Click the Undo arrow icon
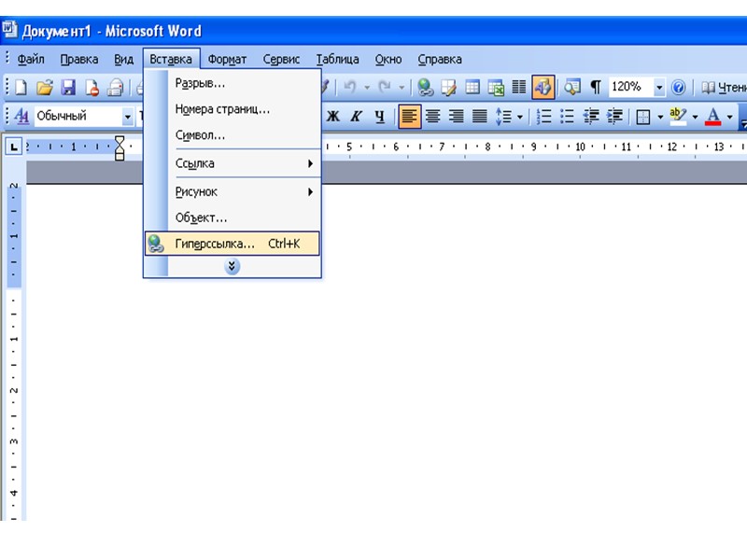Image resolution: width=747 pixels, height=560 pixels. [x=349, y=87]
